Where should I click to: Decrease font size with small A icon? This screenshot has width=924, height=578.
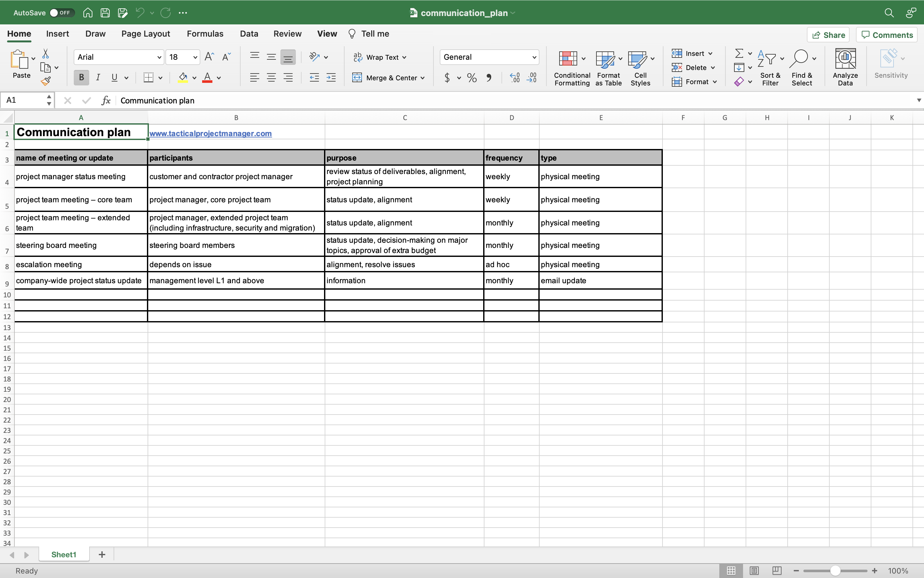click(227, 57)
